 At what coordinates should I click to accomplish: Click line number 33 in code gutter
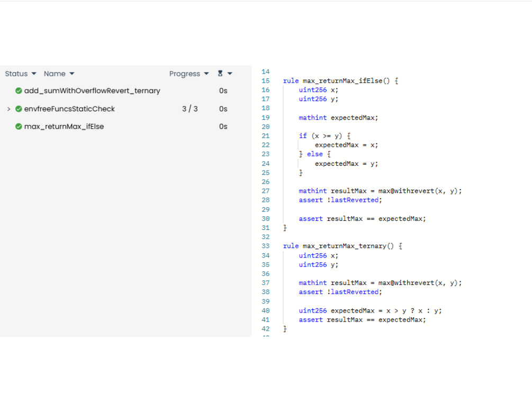(265, 246)
